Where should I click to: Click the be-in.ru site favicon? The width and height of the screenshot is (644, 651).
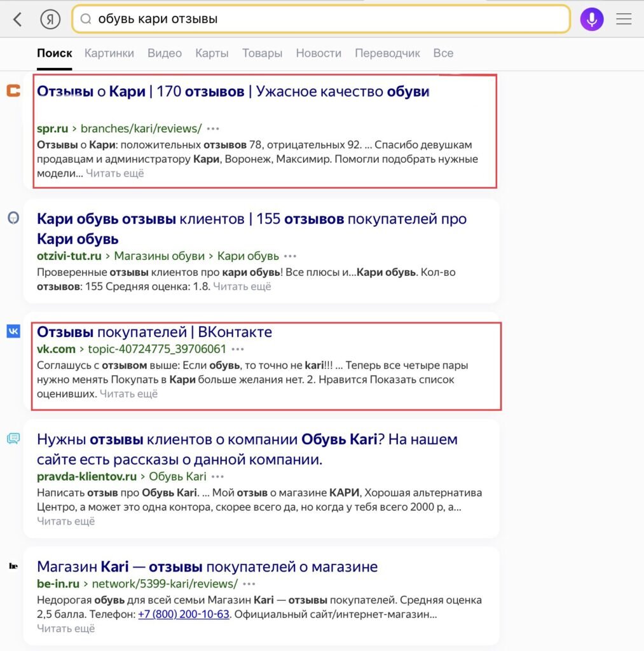(x=13, y=566)
